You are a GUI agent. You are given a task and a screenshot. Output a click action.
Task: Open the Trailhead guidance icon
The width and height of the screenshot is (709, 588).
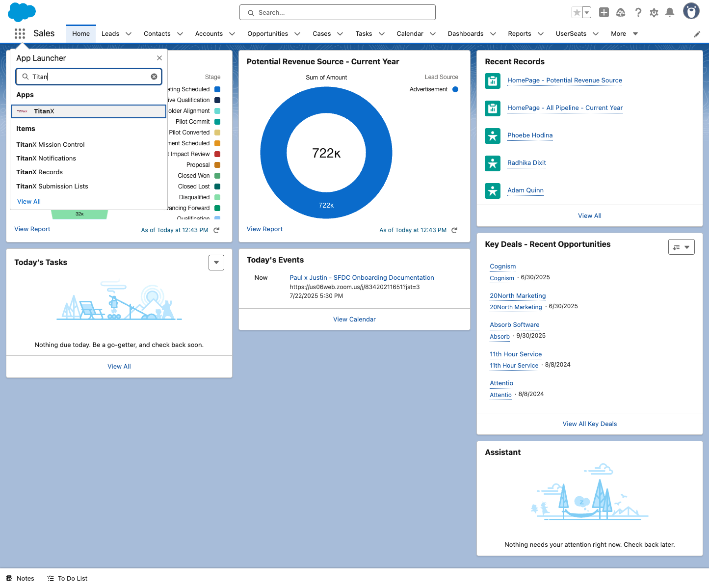click(x=621, y=13)
